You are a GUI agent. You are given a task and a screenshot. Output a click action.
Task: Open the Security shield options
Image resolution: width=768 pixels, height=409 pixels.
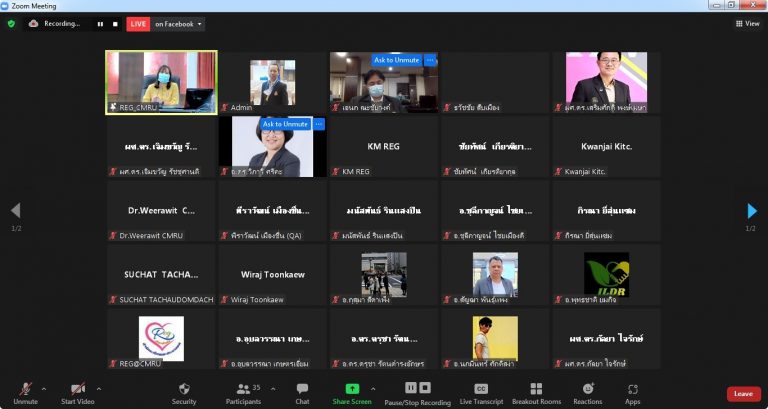184,392
